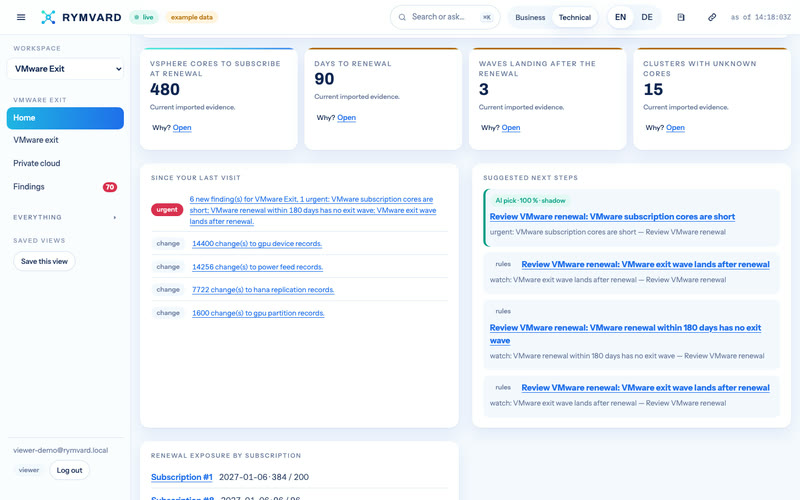Click the waves landing value 3
The image size is (800, 500).
(x=484, y=89)
